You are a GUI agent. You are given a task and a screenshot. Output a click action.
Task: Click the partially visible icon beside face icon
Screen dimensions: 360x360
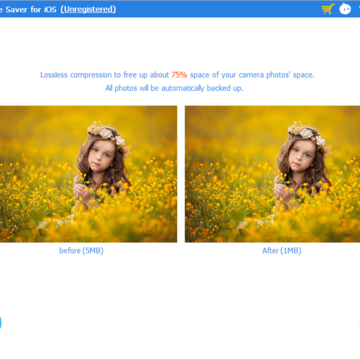(x=359, y=9)
